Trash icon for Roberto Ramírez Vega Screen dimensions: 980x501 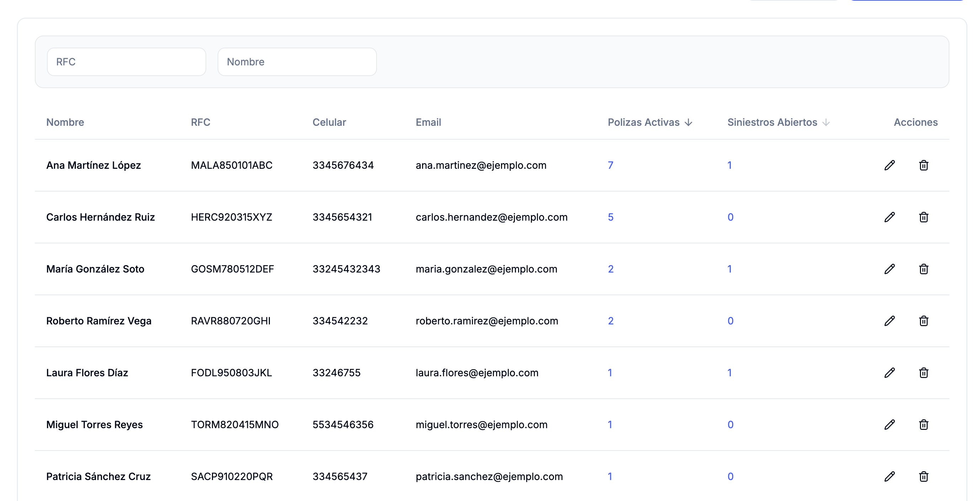point(923,321)
